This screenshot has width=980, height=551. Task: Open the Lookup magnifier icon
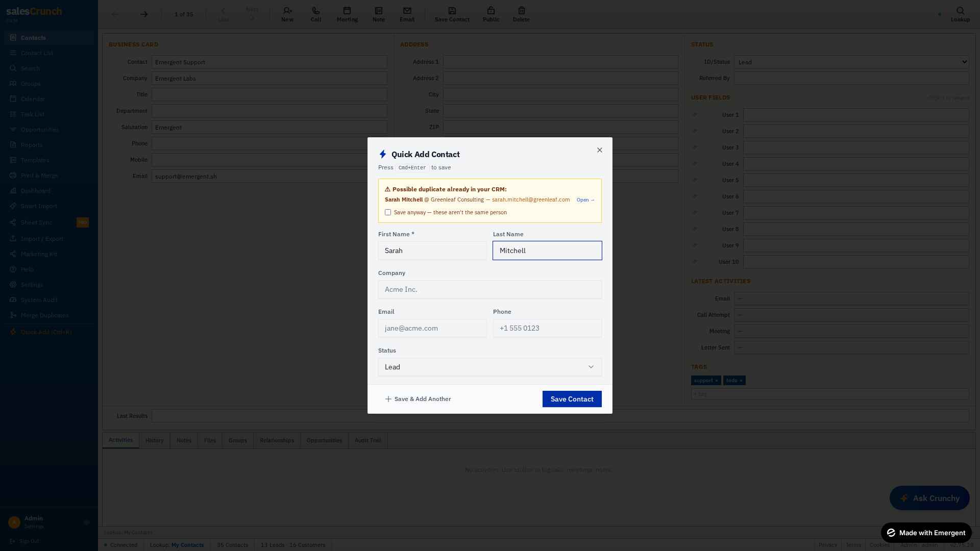click(x=960, y=14)
